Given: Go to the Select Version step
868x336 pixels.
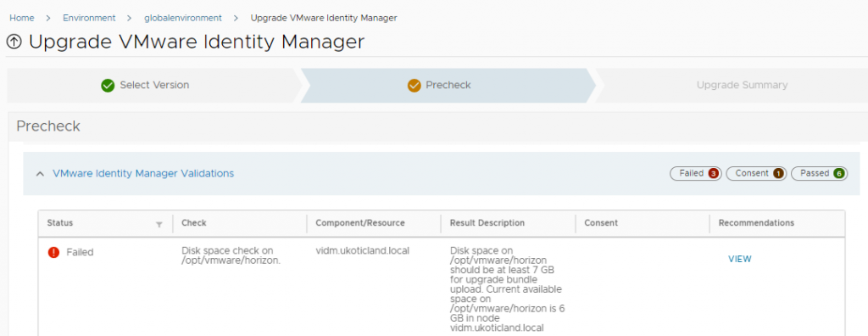Looking at the screenshot, I should (154, 86).
